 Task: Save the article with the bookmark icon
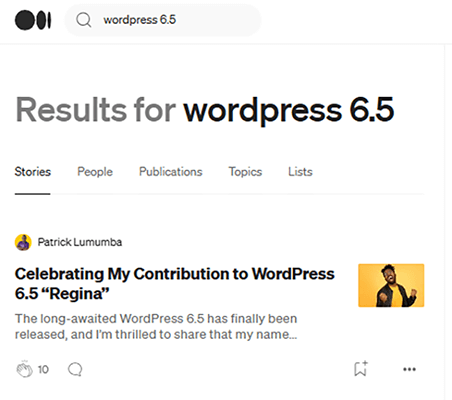pos(361,369)
